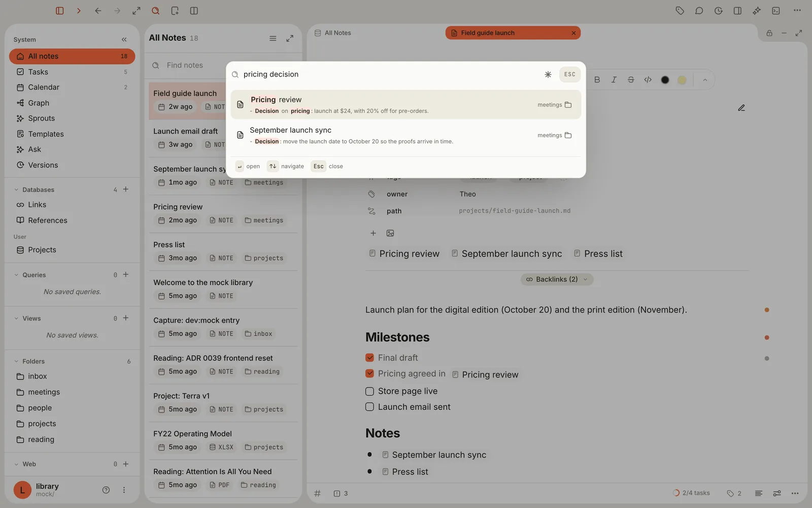This screenshot has height=508, width=812.
Task: Collapse the System sidebar with double chevron
Action: pos(124,40)
